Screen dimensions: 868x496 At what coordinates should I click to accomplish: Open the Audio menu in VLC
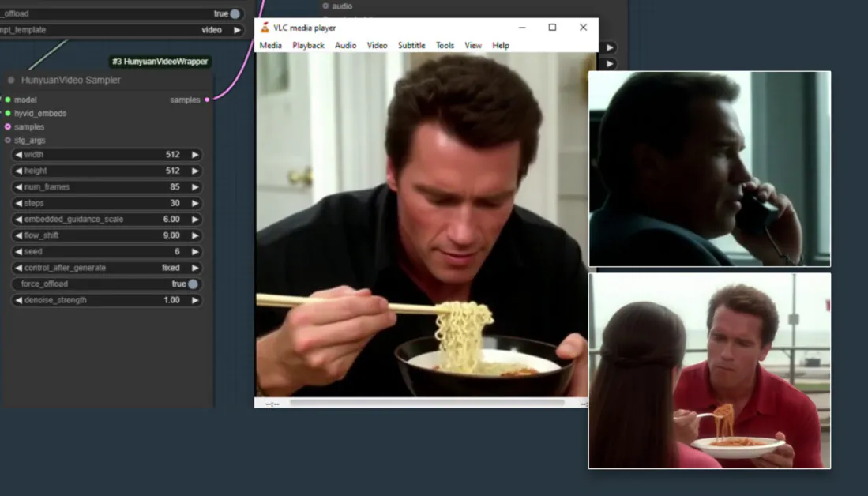345,45
